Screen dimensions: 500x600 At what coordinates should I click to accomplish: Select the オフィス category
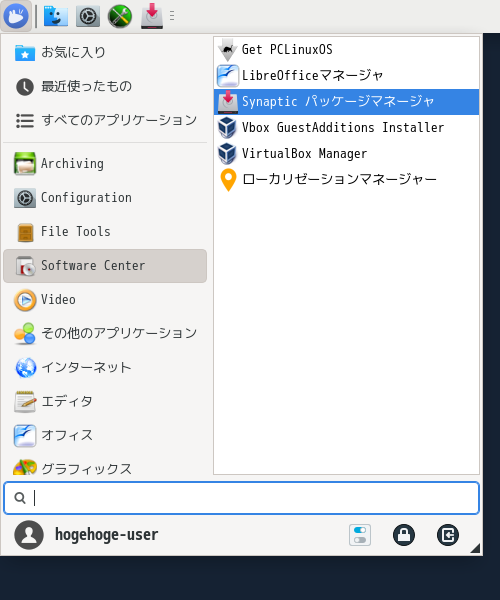(x=105, y=436)
